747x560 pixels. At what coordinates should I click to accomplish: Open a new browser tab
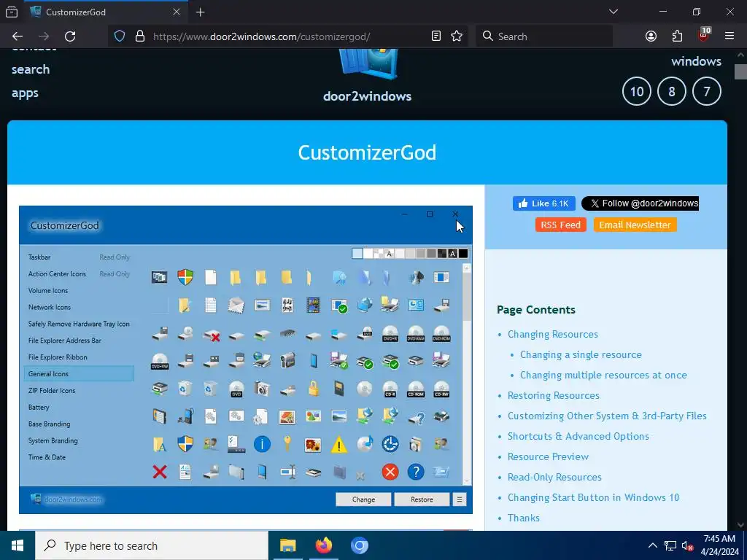click(201, 12)
